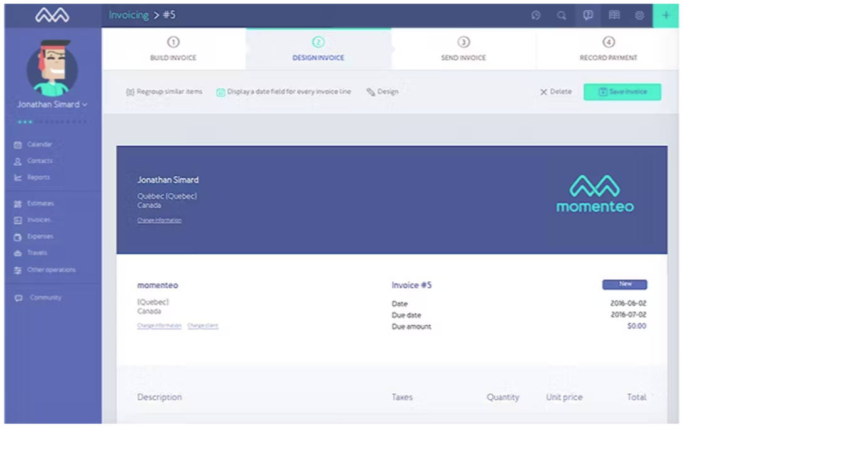Image resolution: width=868 pixels, height=452 pixels.
Task: Open the Reports section
Action: (37, 177)
